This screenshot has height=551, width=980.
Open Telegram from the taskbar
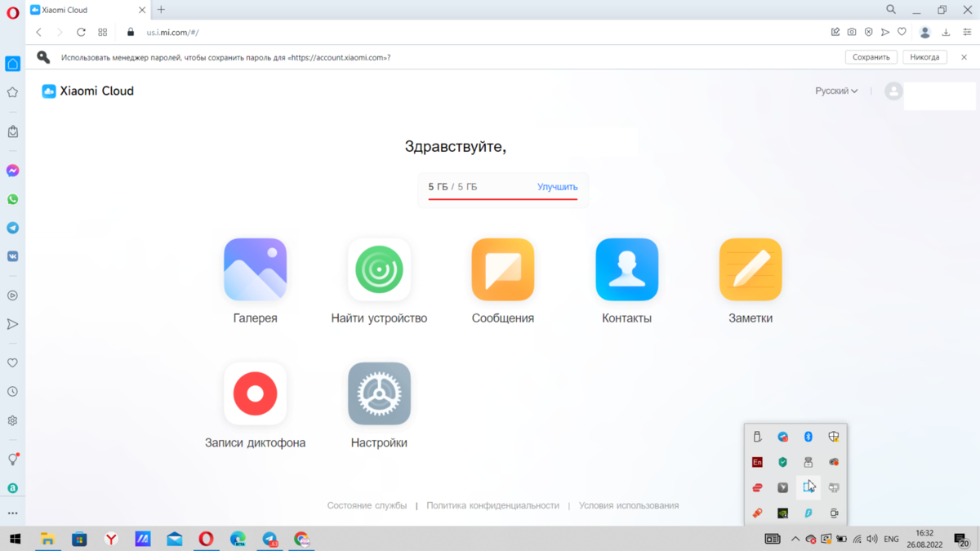(269, 539)
